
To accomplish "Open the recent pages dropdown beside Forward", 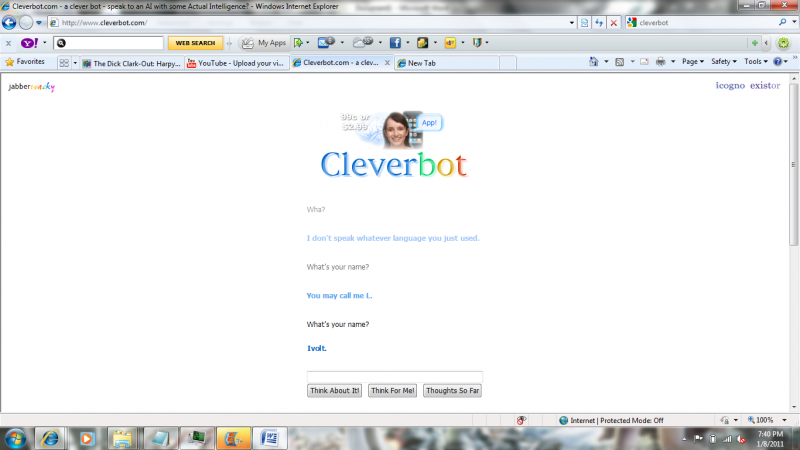I will click(39, 23).
